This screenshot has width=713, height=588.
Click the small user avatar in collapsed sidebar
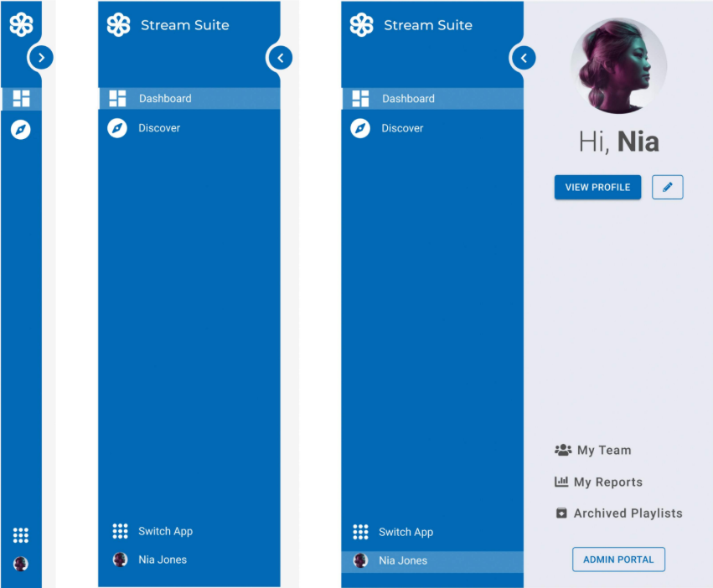pyautogui.click(x=21, y=564)
